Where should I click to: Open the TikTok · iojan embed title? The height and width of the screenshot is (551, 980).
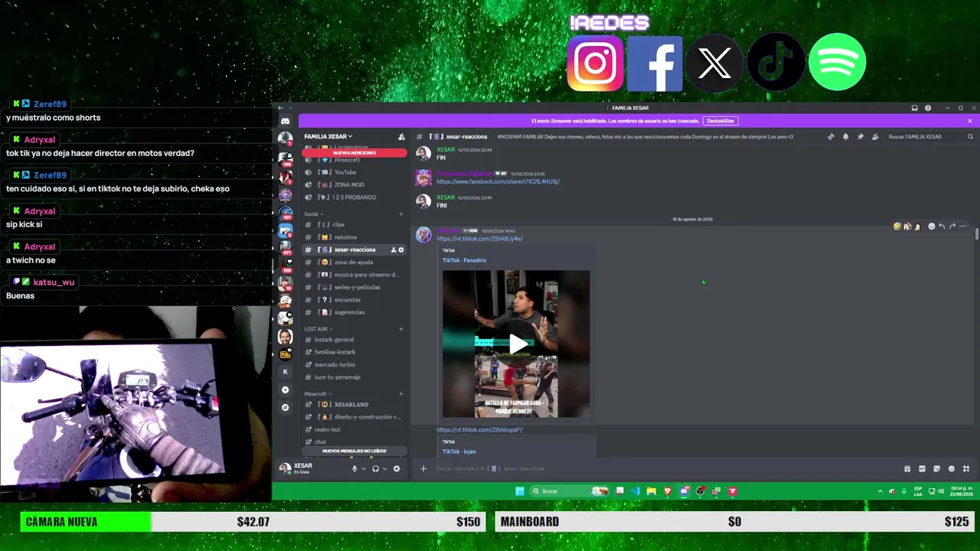point(459,452)
